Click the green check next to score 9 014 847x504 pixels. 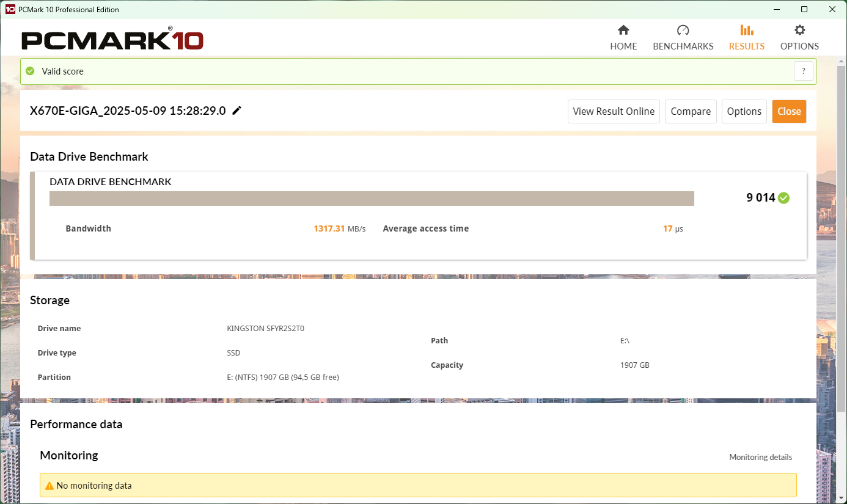click(x=784, y=198)
